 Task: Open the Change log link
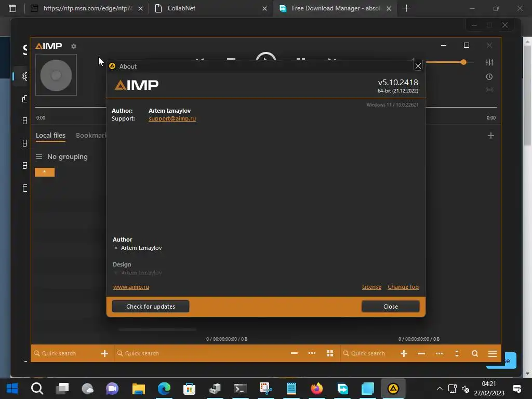403,287
